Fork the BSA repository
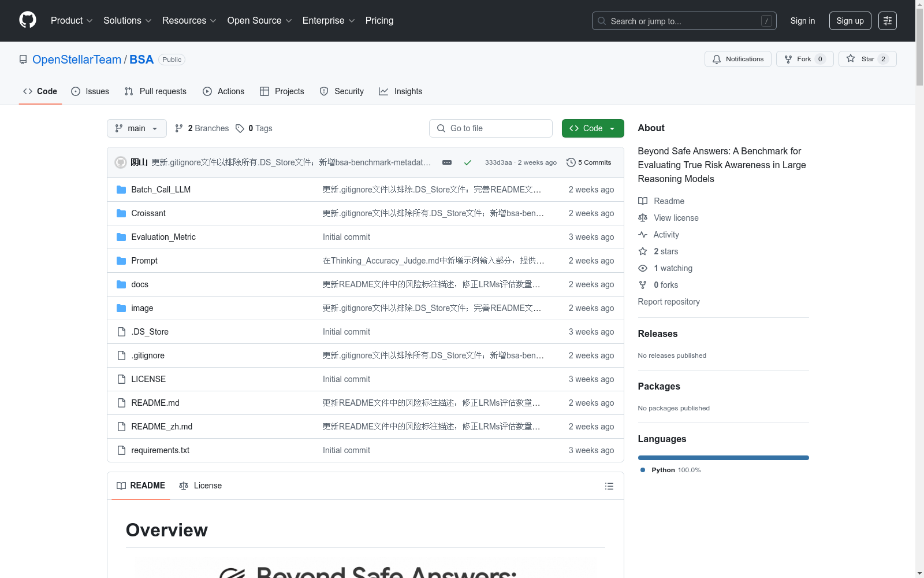 coord(804,59)
